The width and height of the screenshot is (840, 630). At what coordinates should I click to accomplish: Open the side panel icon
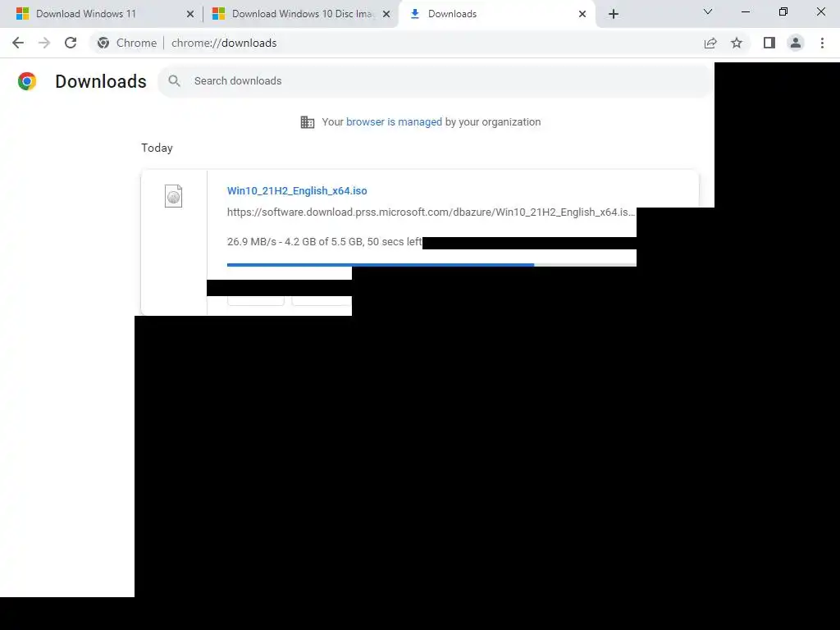point(769,43)
